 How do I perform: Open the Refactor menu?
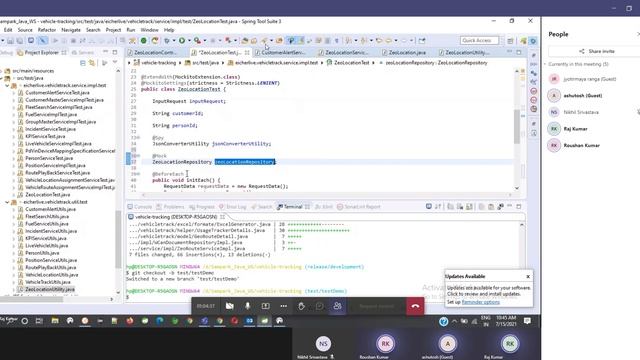click(47, 30)
